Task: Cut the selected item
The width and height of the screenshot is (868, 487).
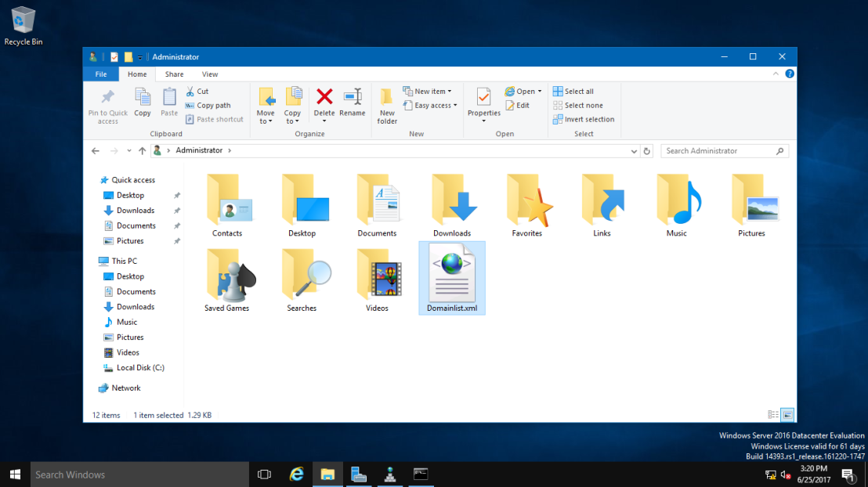Action: point(197,92)
